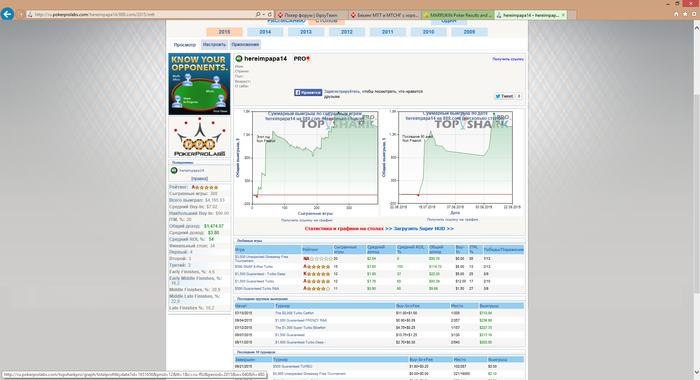Open $500 Guaranteed Turbo R&A game link
This screenshot has height=380, width=700.
pyautogui.click(x=257, y=288)
